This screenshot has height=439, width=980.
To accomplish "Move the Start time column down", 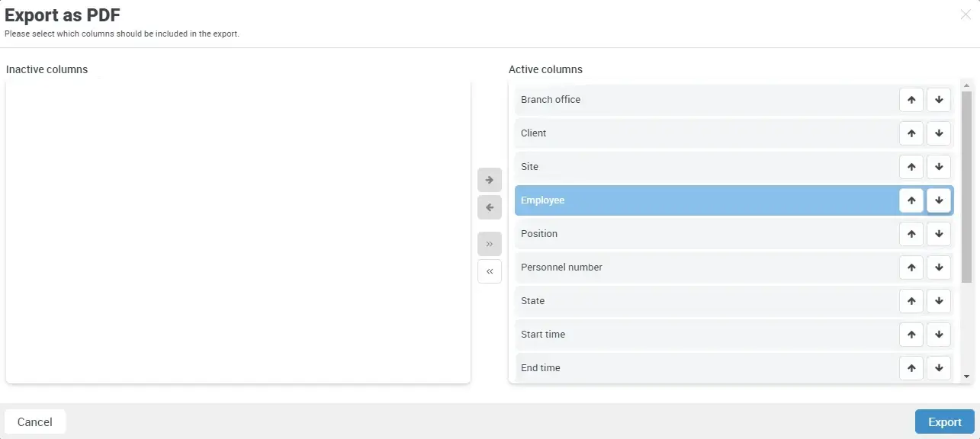I will click(x=939, y=335).
